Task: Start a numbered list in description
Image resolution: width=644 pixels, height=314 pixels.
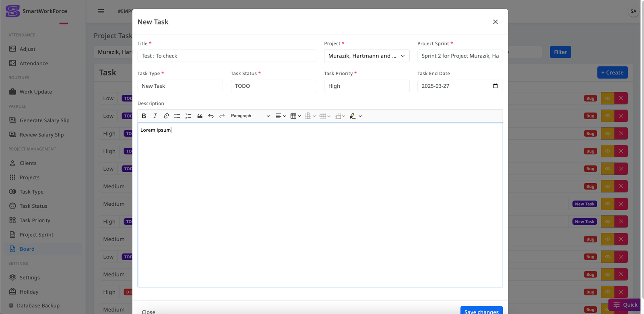Action: click(x=188, y=116)
